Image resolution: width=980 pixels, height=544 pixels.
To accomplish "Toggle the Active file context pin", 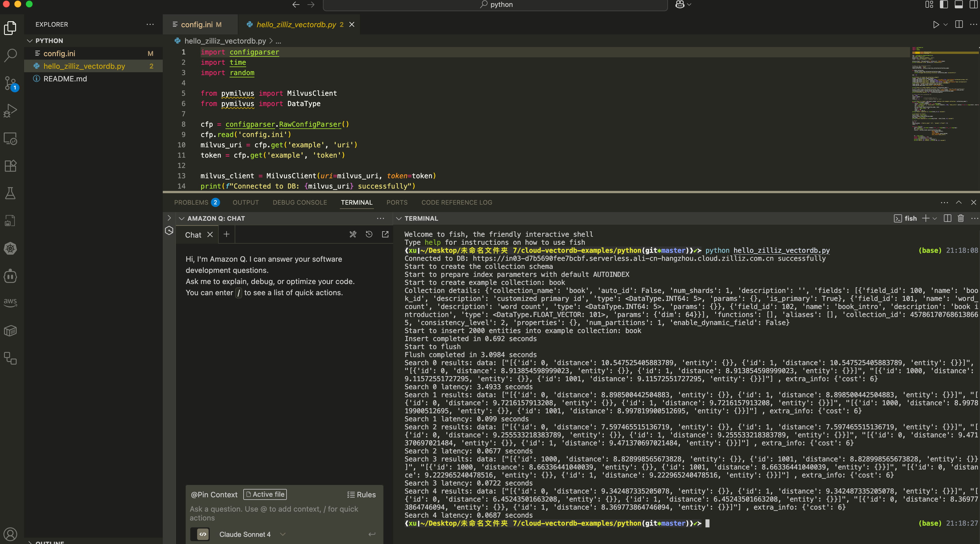I will [x=265, y=494].
